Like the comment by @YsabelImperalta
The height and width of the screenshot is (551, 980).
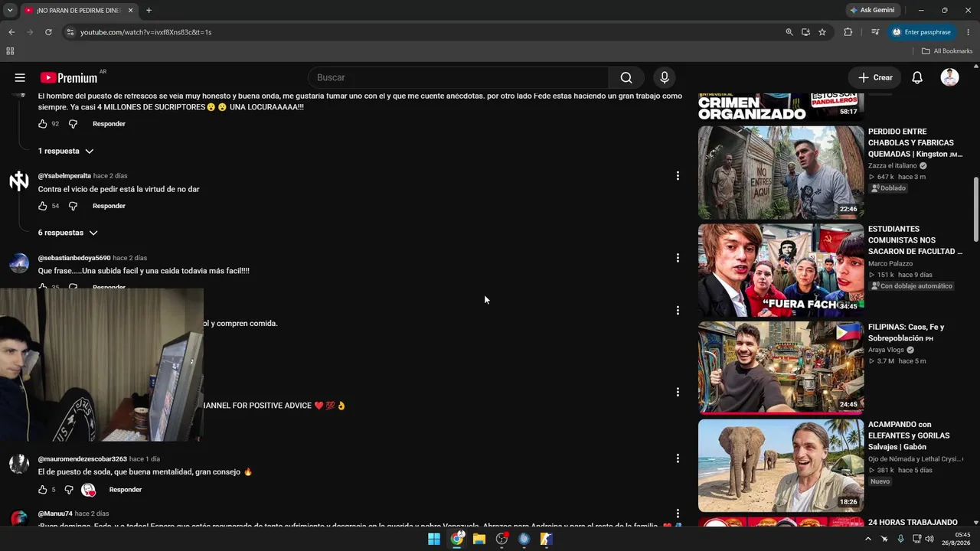click(x=43, y=206)
